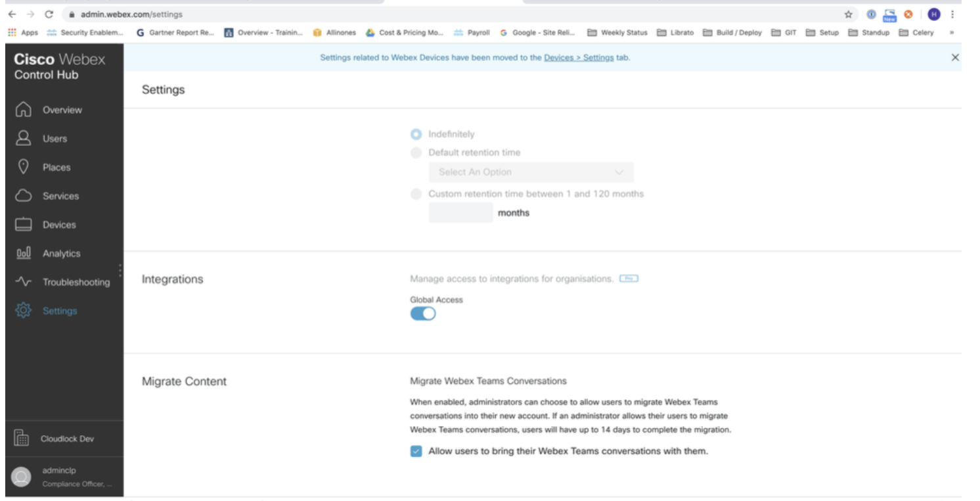
Task: Open the Overview page from the sidebar
Action: point(49,110)
